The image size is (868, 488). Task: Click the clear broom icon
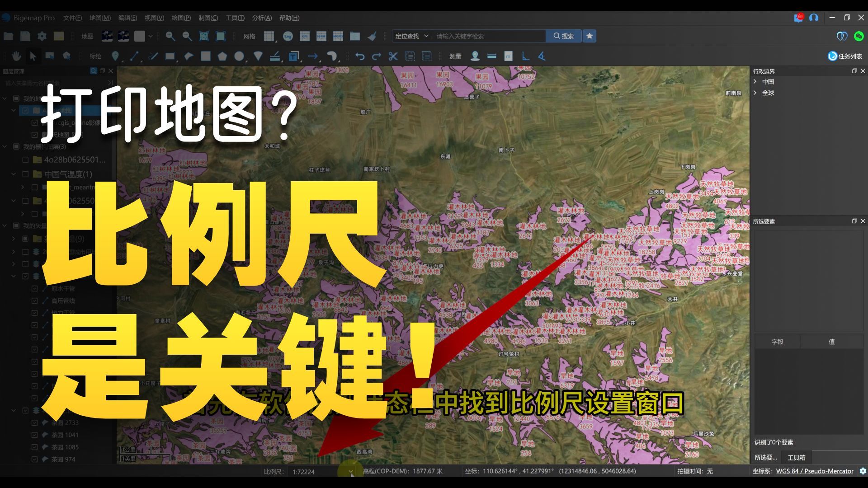pyautogui.click(x=372, y=36)
